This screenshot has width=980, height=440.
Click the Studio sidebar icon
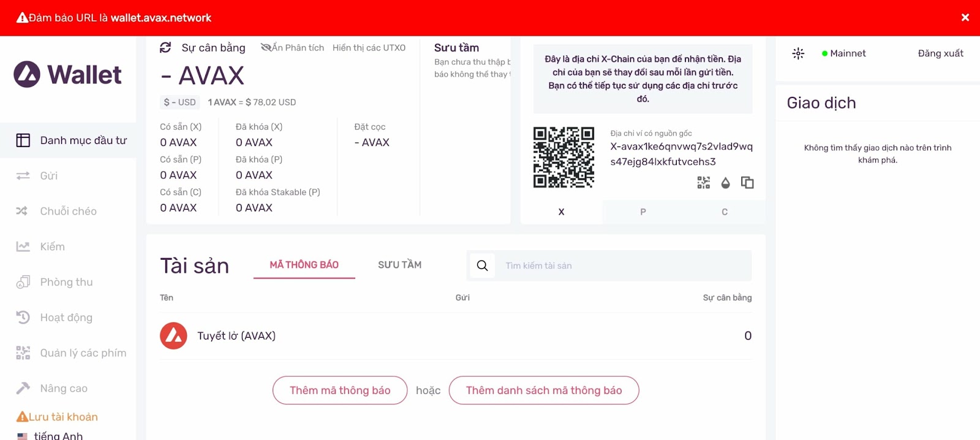click(x=23, y=282)
